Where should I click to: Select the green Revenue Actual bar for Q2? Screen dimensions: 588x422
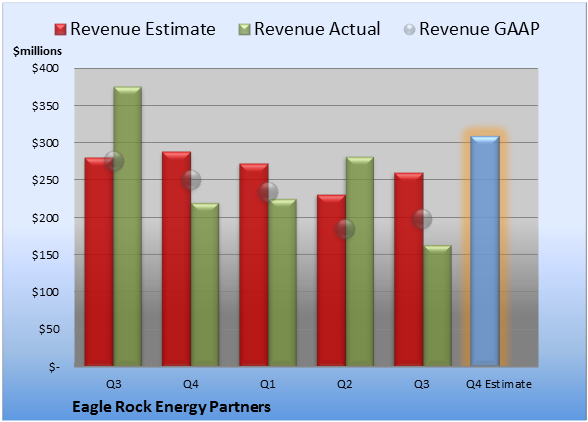[360, 261]
